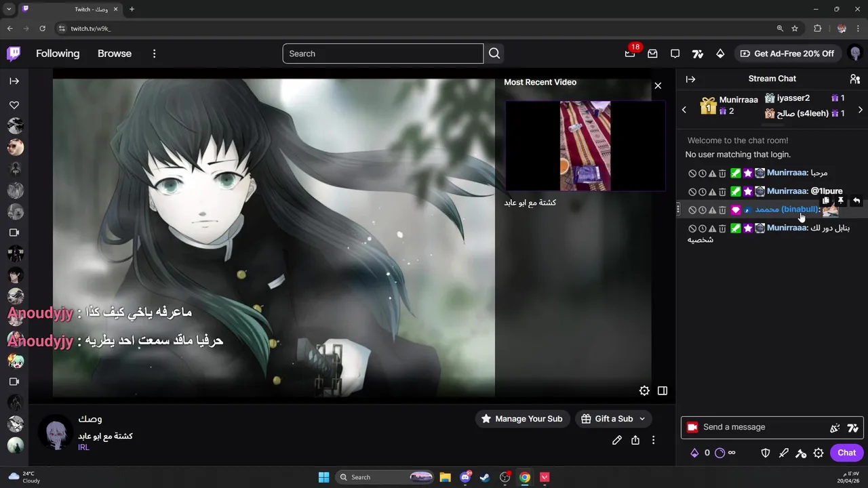
Task: Open channel points balance circle icon
Action: pos(720,453)
